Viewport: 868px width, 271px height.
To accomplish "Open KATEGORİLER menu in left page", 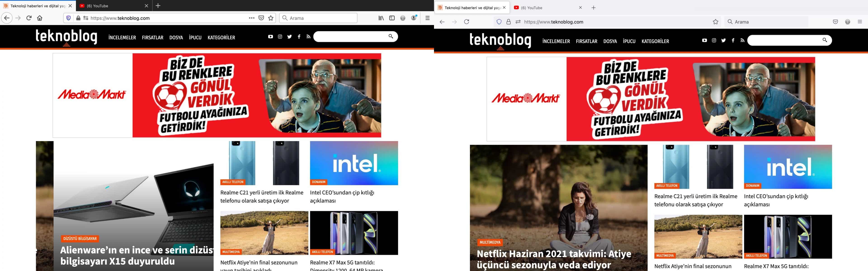I will 221,37.
